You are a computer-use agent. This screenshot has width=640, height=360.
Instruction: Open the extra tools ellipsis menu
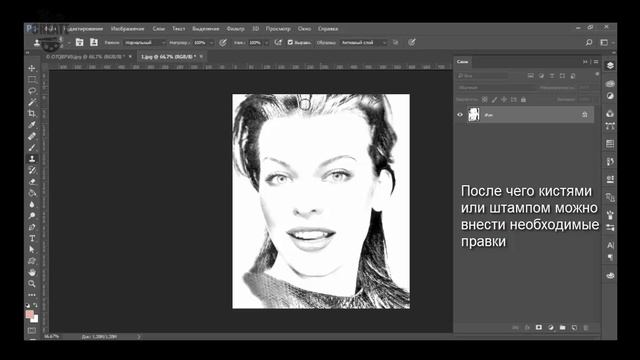(32, 294)
